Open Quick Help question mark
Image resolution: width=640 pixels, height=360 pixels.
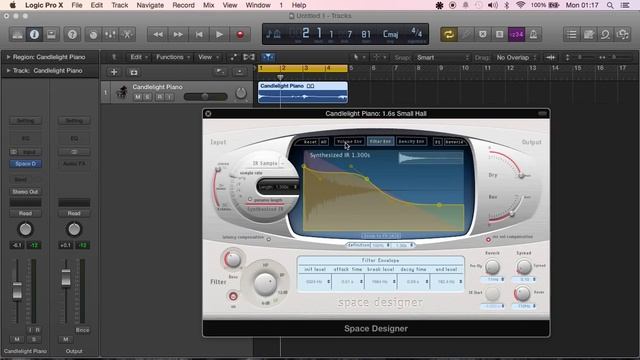coord(72,35)
